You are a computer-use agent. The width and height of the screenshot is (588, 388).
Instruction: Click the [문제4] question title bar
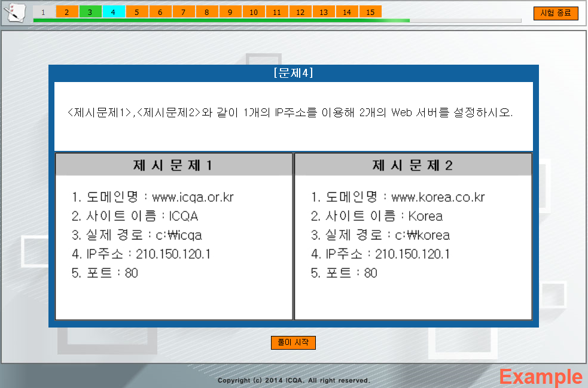293,71
